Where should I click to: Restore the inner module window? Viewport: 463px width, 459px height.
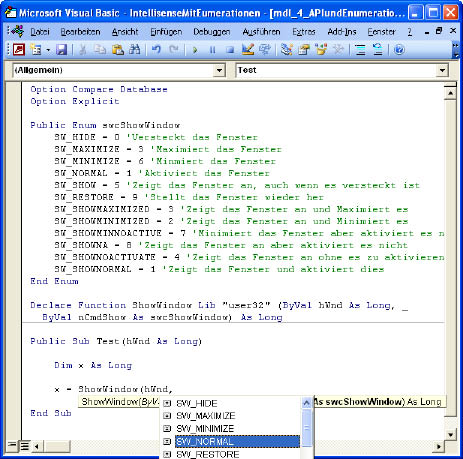coord(439,31)
